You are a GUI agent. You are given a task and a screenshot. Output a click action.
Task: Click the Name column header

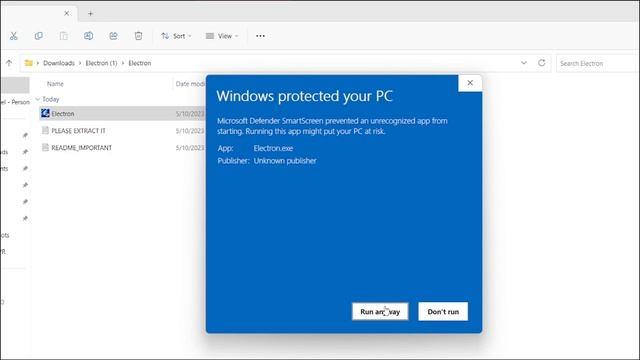point(55,84)
